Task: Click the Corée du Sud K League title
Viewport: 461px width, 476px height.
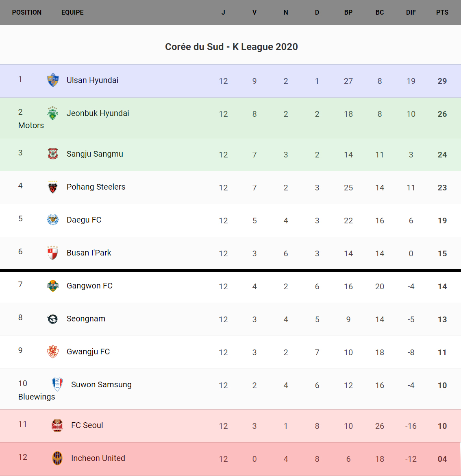Action: click(x=231, y=47)
